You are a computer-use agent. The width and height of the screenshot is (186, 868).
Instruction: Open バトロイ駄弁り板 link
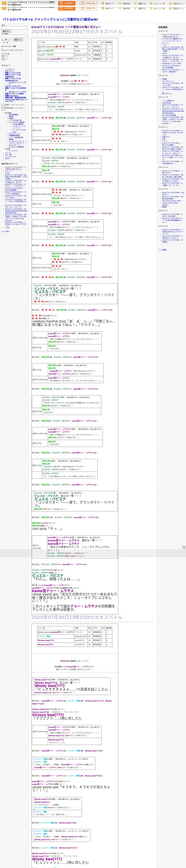pyautogui.click(x=15, y=120)
